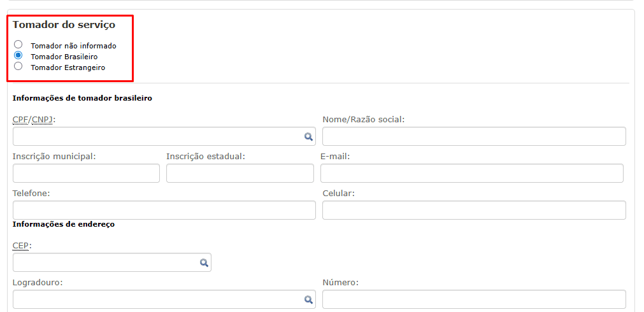Click the Inscrição municipal input box

(x=86, y=173)
